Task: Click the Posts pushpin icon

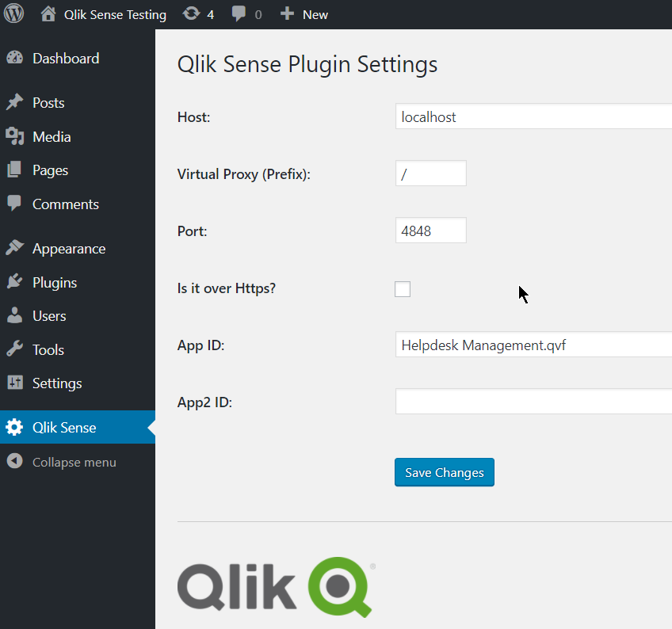Action: [14, 103]
